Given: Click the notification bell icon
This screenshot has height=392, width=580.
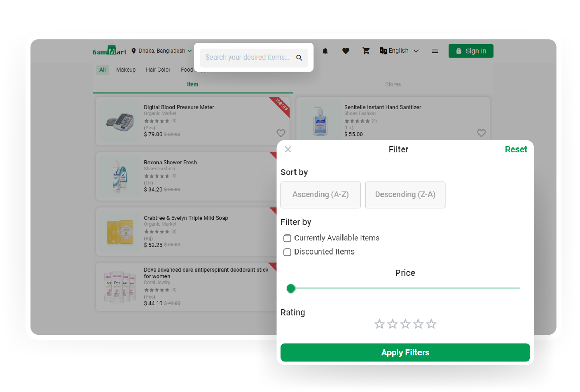Looking at the screenshot, I should point(325,51).
